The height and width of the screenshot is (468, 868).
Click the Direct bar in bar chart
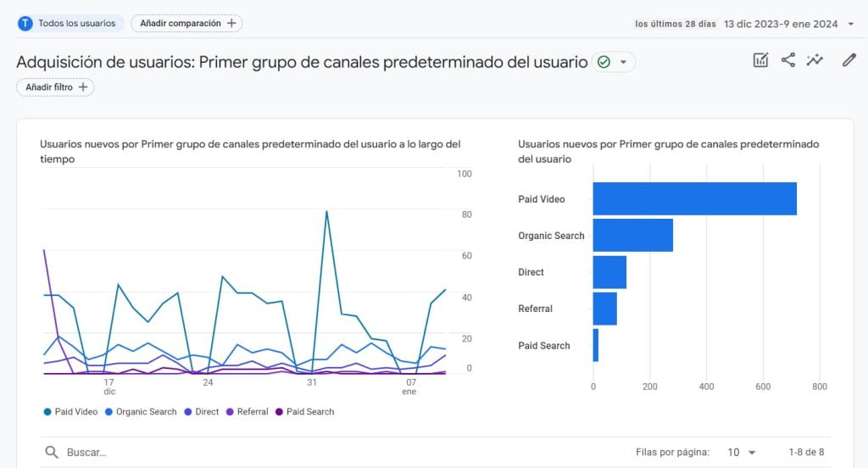point(609,272)
